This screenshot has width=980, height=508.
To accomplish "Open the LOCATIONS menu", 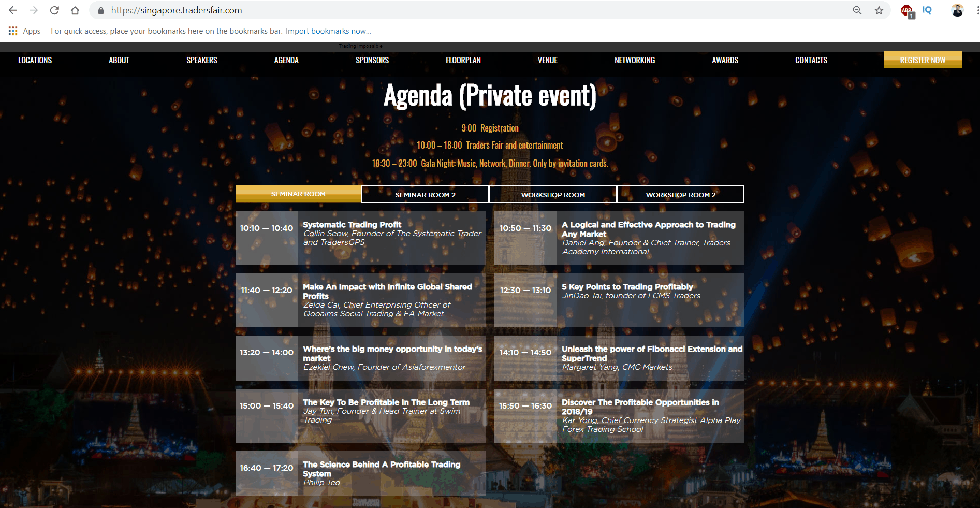I will 35,60.
